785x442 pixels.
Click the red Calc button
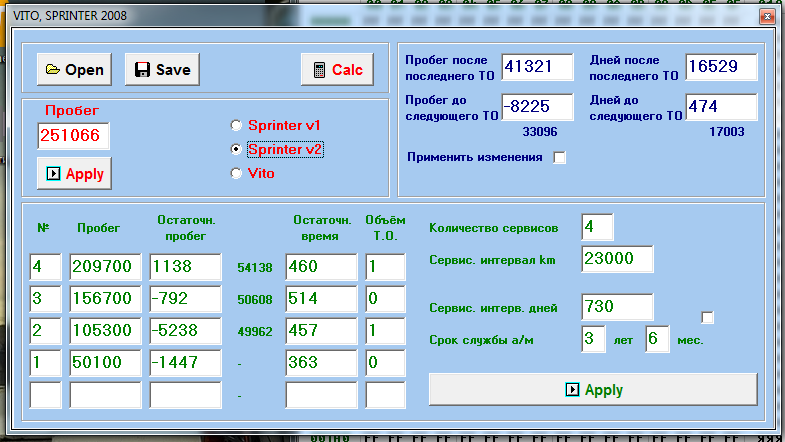(337, 69)
